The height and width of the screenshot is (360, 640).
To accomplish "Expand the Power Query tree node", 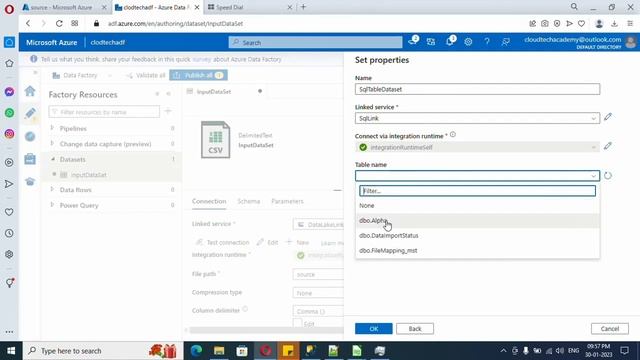I will [52, 205].
